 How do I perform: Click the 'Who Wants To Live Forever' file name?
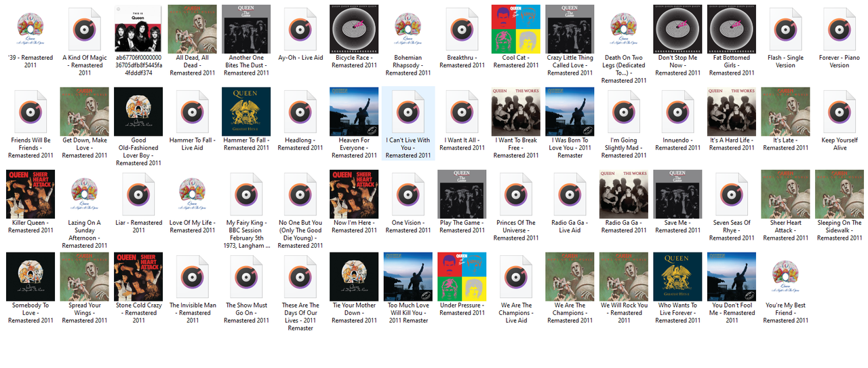click(677, 313)
